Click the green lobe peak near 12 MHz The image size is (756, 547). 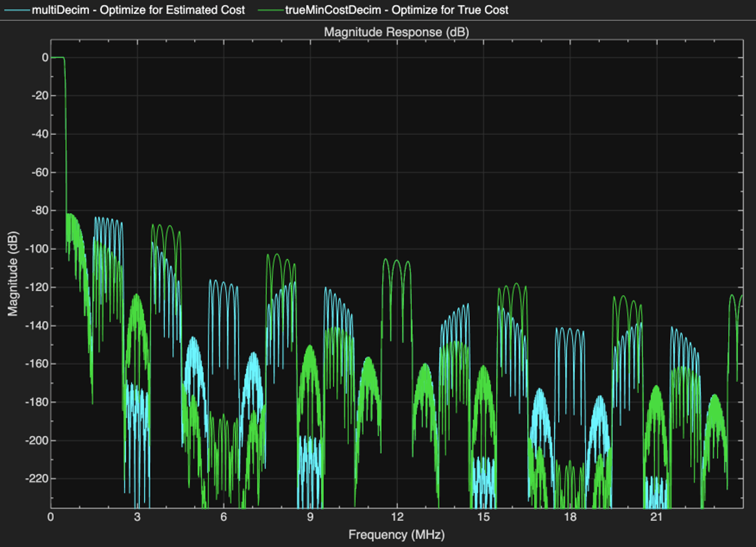coord(397,260)
